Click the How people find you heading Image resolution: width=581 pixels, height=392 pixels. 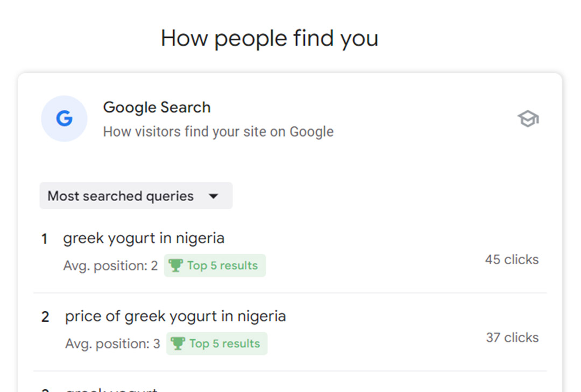[x=270, y=39]
